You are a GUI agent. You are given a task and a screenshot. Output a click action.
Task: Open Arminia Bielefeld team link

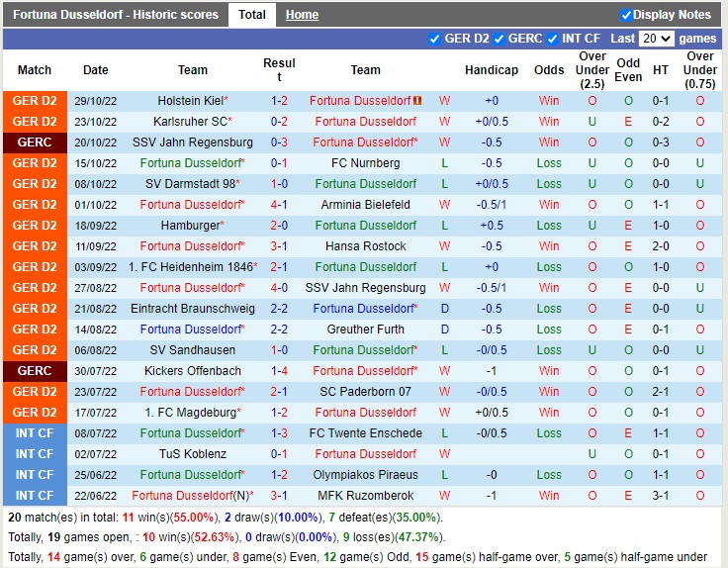[x=365, y=205]
